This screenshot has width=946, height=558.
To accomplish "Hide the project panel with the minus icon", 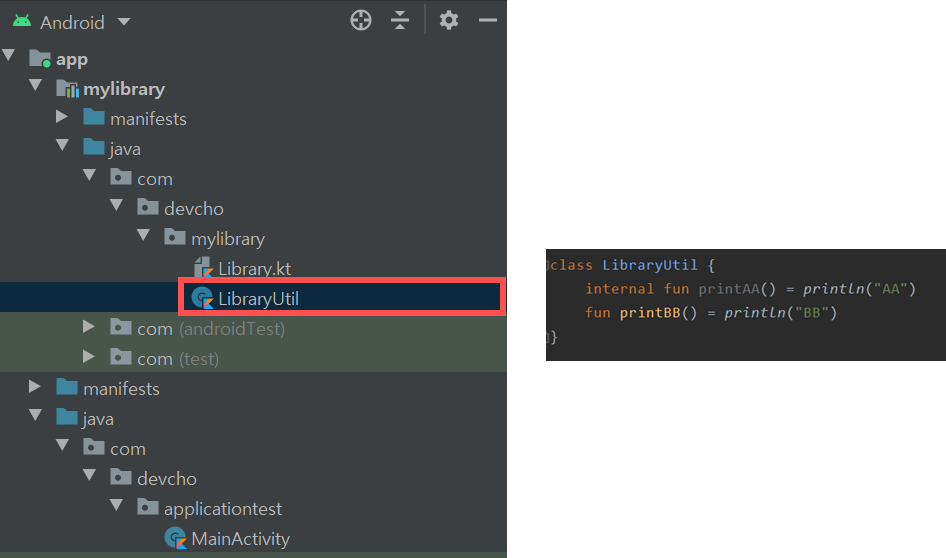I will pos(487,21).
